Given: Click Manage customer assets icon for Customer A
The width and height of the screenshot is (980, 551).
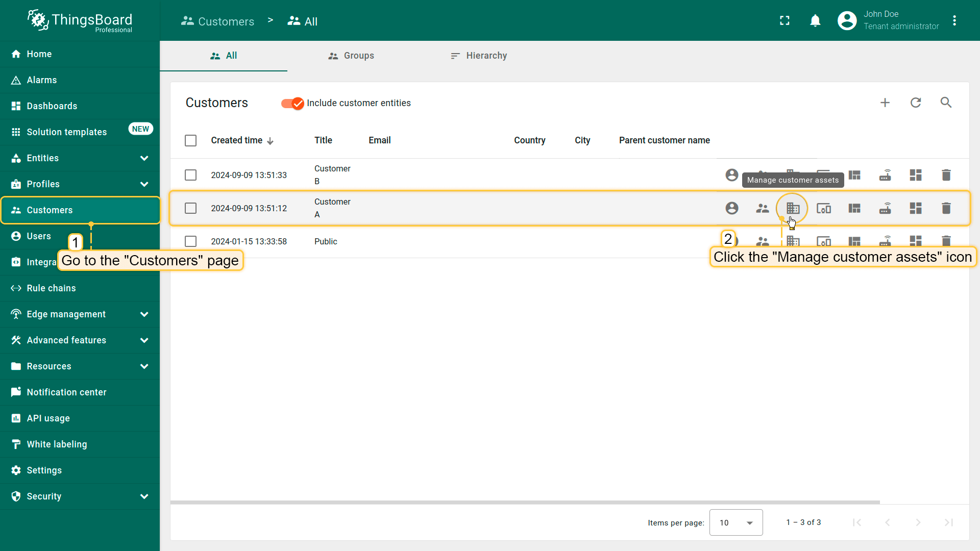Looking at the screenshot, I should (x=793, y=208).
